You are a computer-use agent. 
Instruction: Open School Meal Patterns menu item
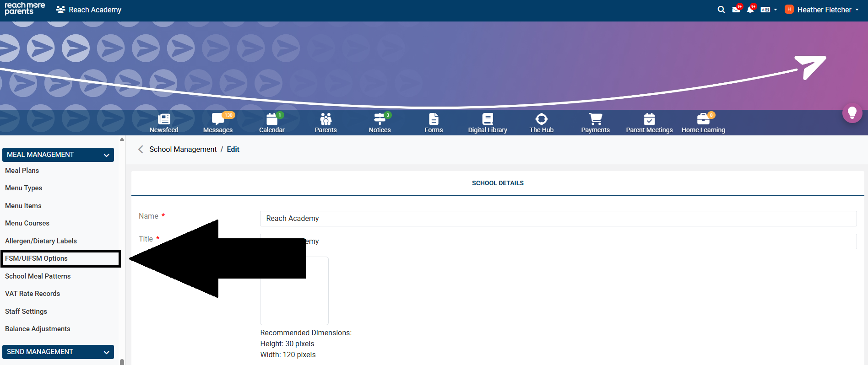[38, 276]
